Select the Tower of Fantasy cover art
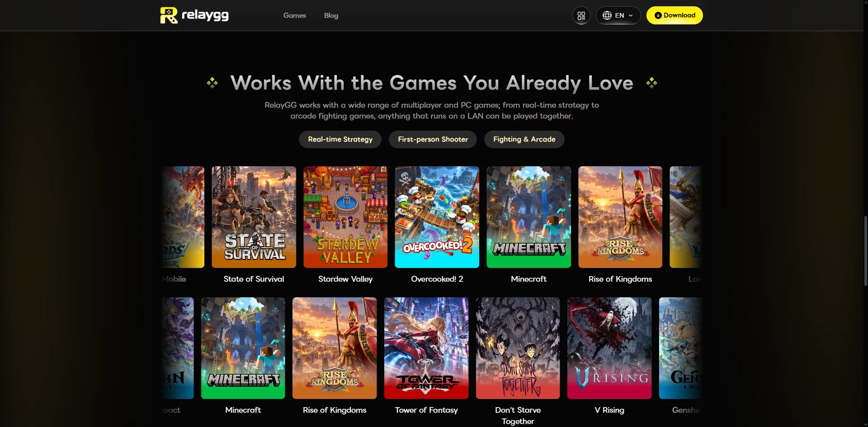This screenshot has height=427, width=868. point(426,348)
